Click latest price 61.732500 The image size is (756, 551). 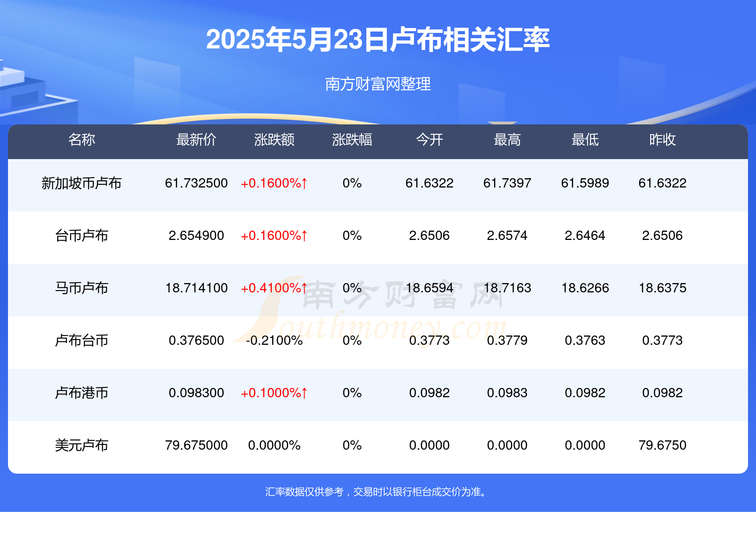[196, 183]
